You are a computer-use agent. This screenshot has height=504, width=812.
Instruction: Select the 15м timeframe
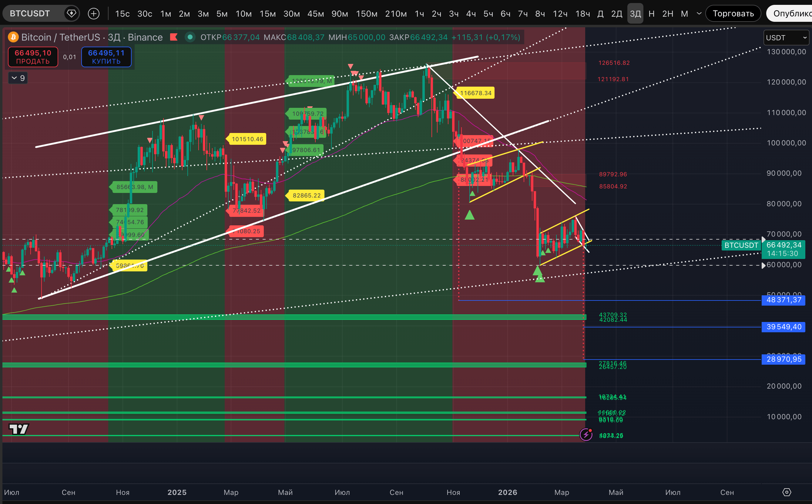(267, 14)
